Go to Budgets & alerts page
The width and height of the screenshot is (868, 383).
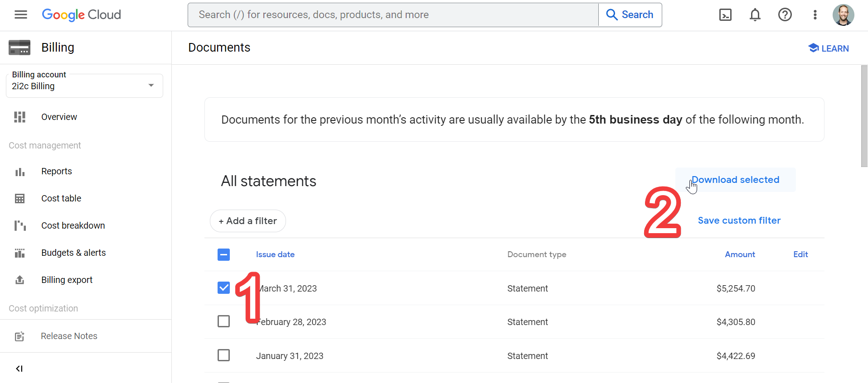pos(73,253)
